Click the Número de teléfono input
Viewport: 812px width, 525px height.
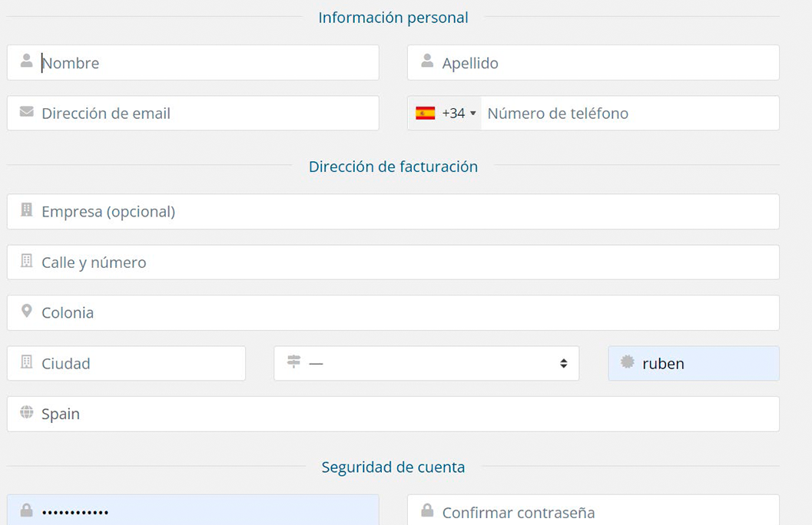point(630,114)
